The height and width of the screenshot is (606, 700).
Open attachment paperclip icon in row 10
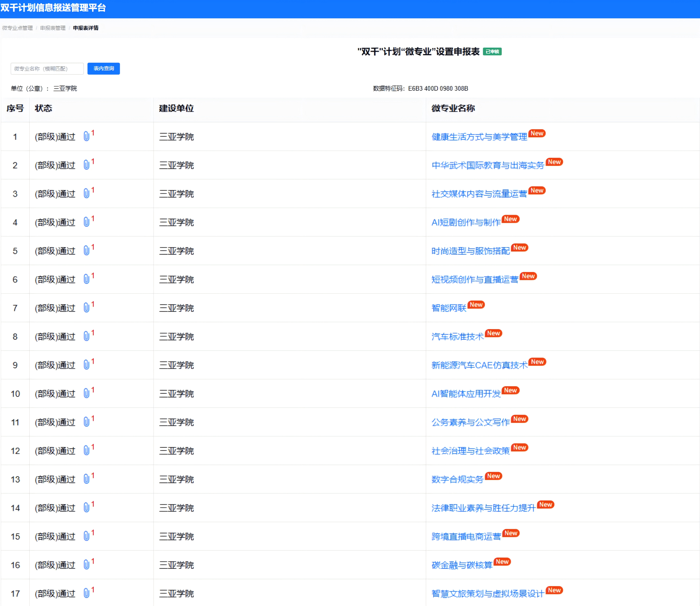coord(87,393)
